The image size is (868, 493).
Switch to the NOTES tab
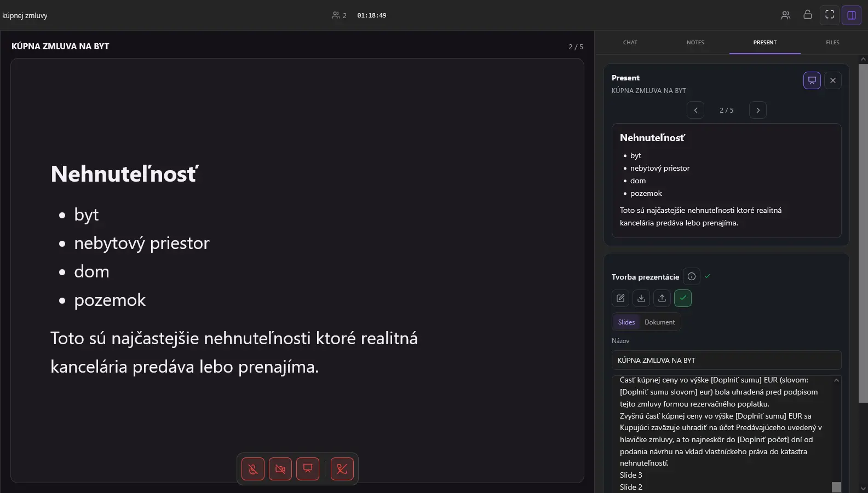tap(695, 43)
